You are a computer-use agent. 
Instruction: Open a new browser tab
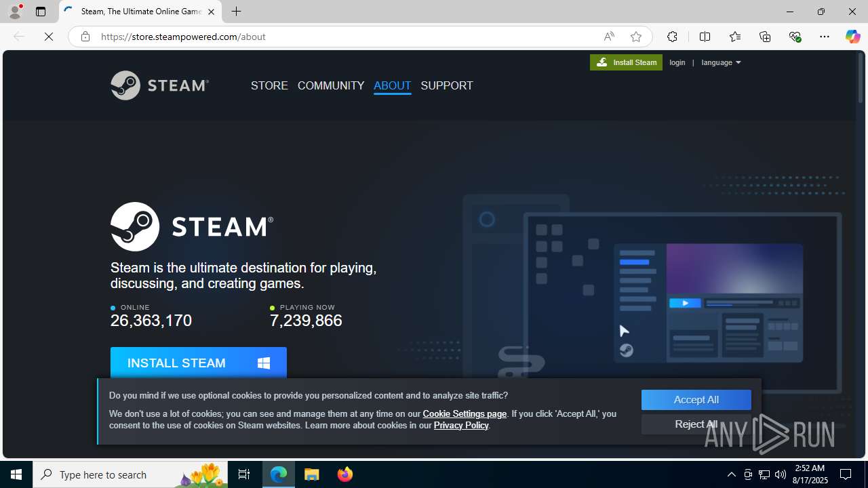point(236,12)
